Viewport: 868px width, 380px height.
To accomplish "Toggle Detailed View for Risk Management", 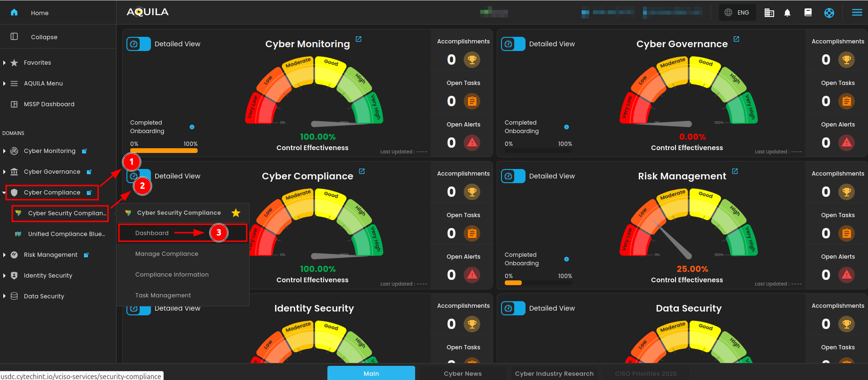I will pyautogui.click(x=513, y=176).
